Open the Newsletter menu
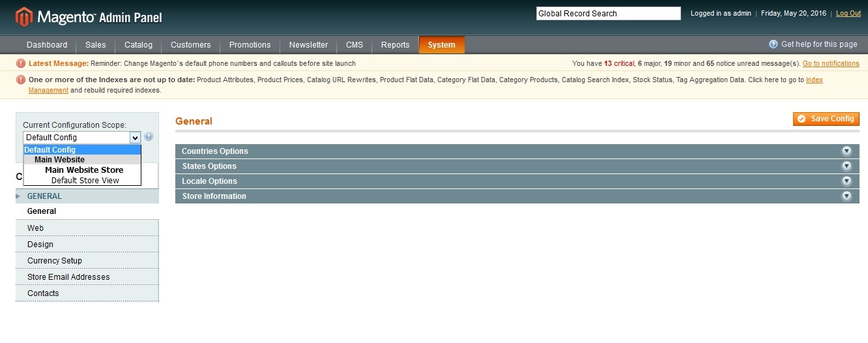This screenshot has width=868, height=343. click(309, 45)
